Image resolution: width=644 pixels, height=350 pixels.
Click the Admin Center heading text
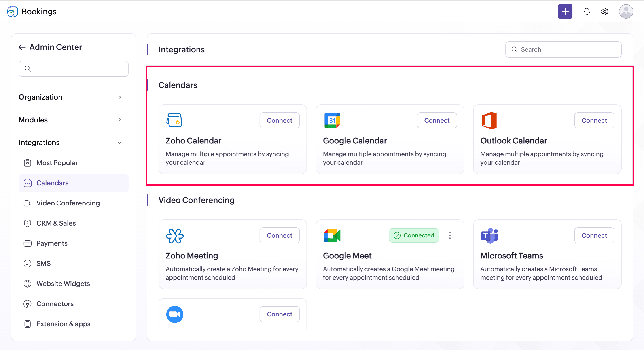coord(55,47)
